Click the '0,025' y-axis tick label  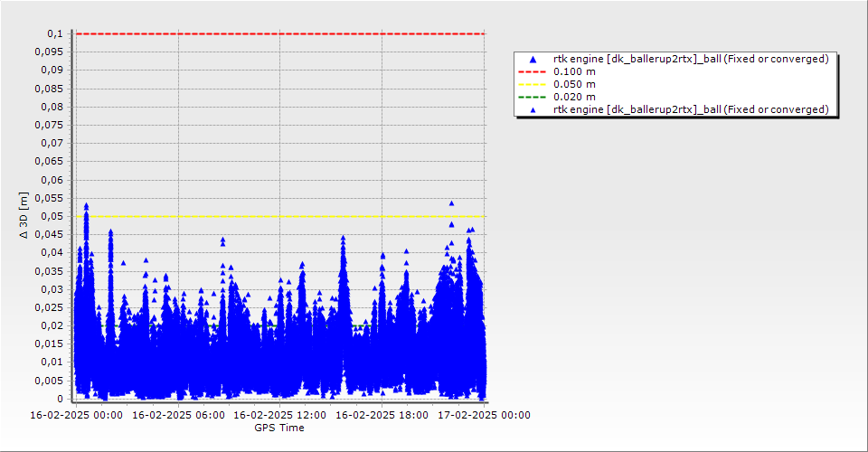point(49,307)
